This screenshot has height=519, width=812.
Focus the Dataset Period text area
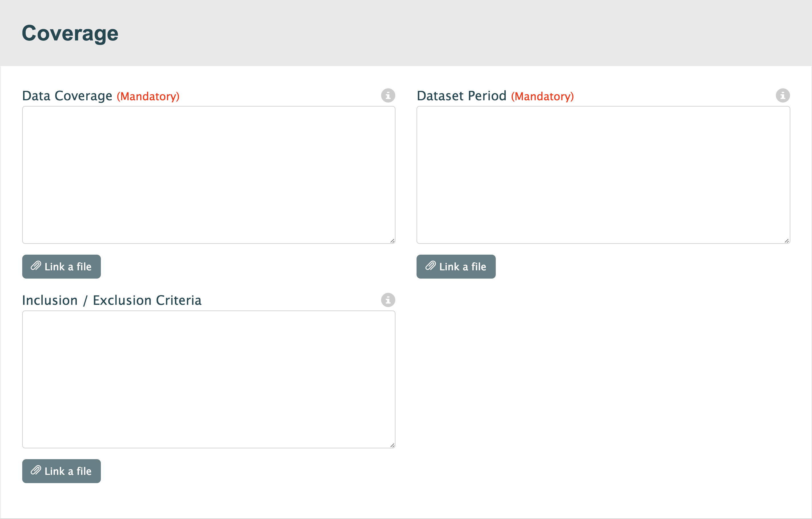click(603, 175)
